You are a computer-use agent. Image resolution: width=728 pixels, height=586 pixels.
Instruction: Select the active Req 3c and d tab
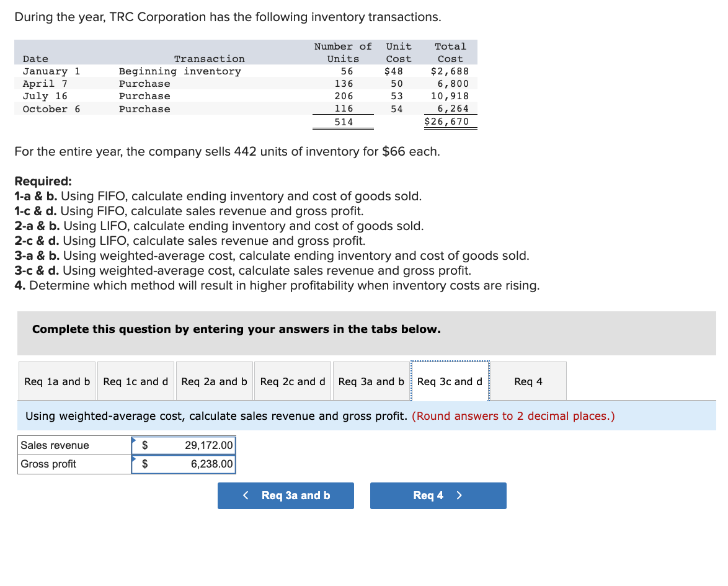tap(450, 381)
